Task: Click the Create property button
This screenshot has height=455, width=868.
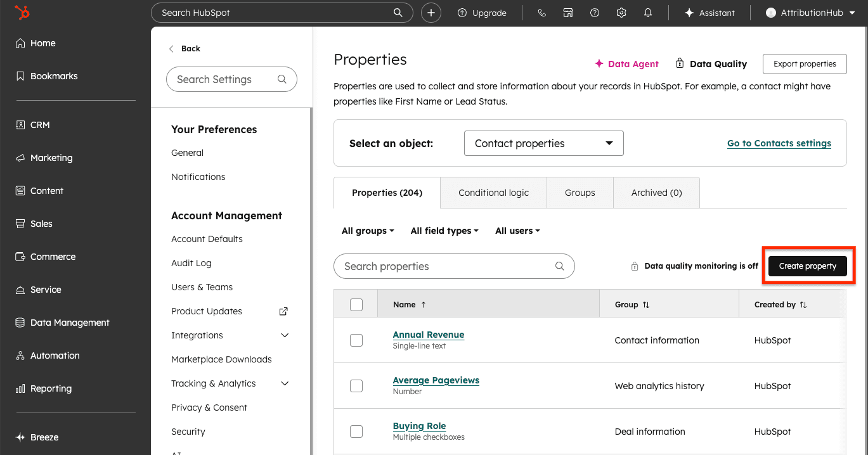Action: pyautogui.click(x=808, y=266)
